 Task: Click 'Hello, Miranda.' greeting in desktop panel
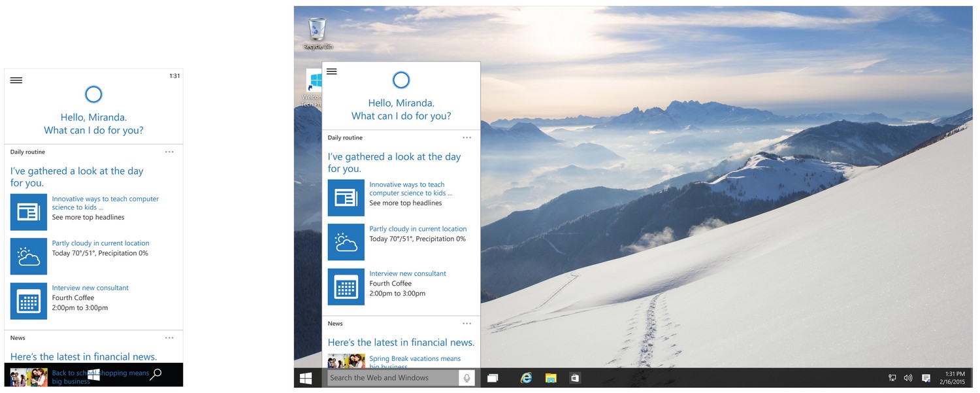pos(401,103)
